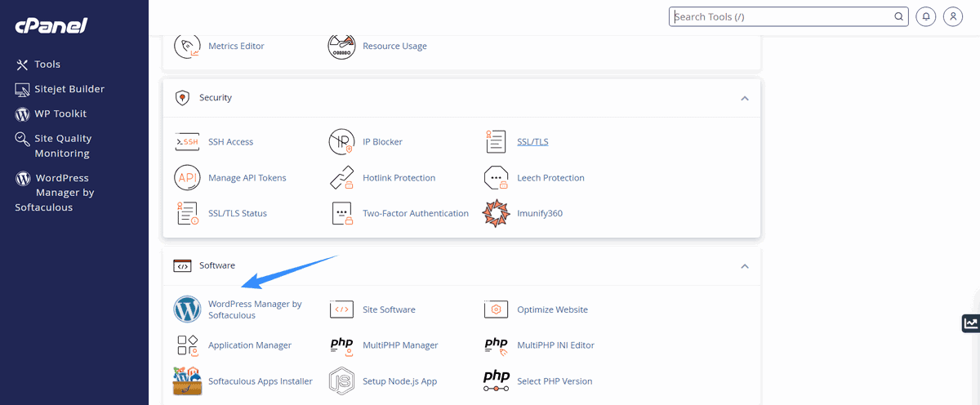Click the WordPress Manager by Softaculous icon

(187, 309)
